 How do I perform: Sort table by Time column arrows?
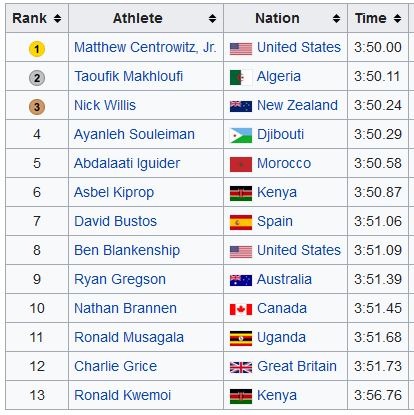397,18
